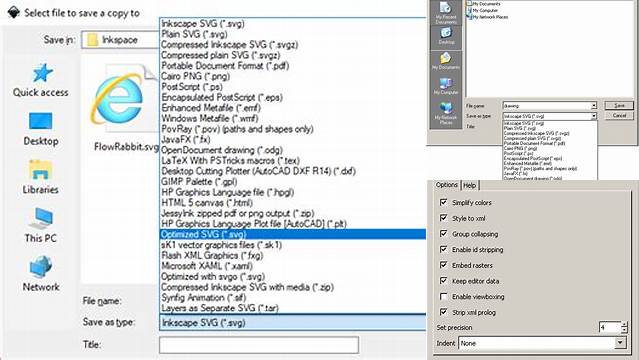Open the Save in folder dropdown

pyautogui.click(x=120, y=40)
